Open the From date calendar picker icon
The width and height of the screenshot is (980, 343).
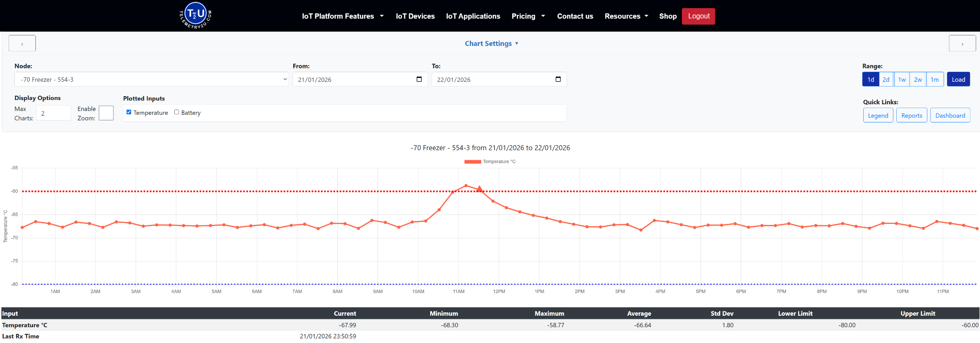pyautogui.click(x=419, y=79)
